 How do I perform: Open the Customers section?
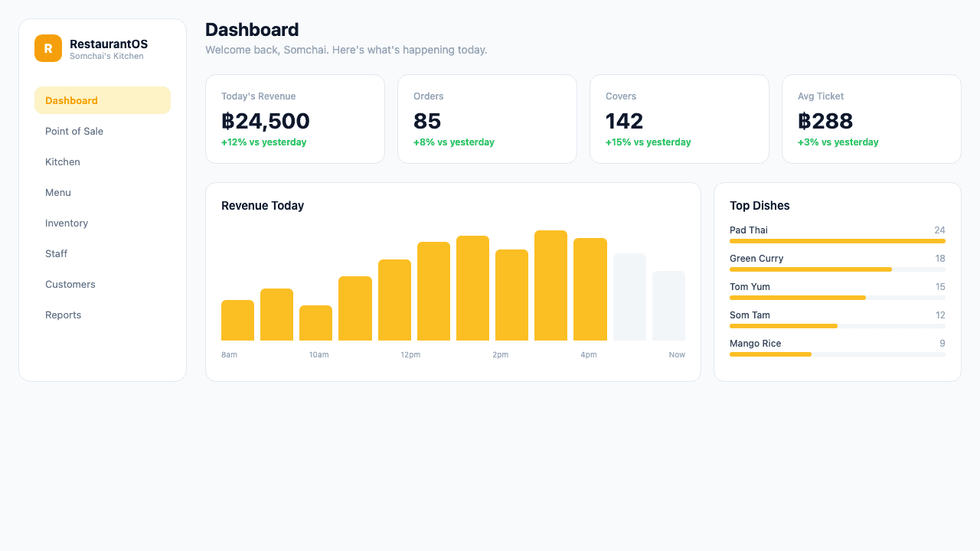pyautogui.click(x=103, y=284)
